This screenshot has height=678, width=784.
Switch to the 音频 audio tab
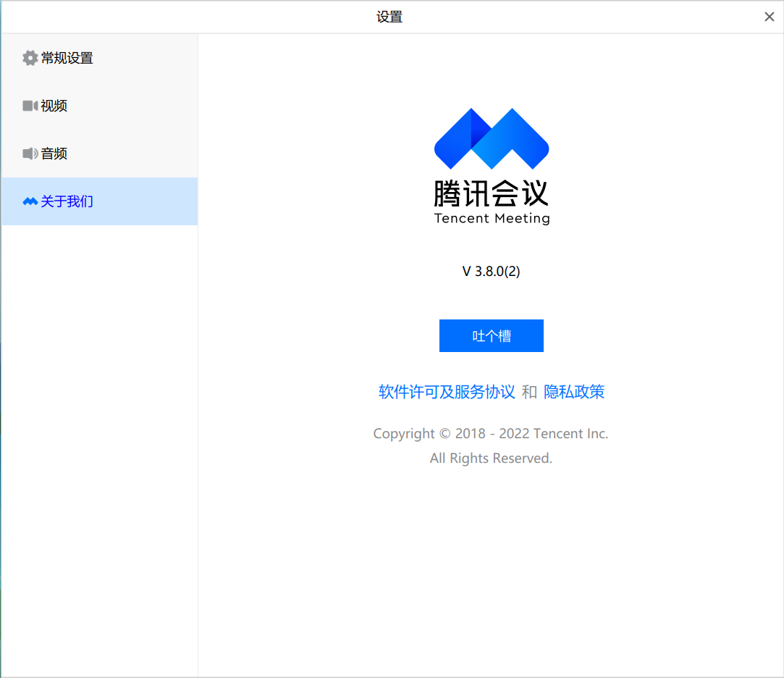click(x=99, y=154)
